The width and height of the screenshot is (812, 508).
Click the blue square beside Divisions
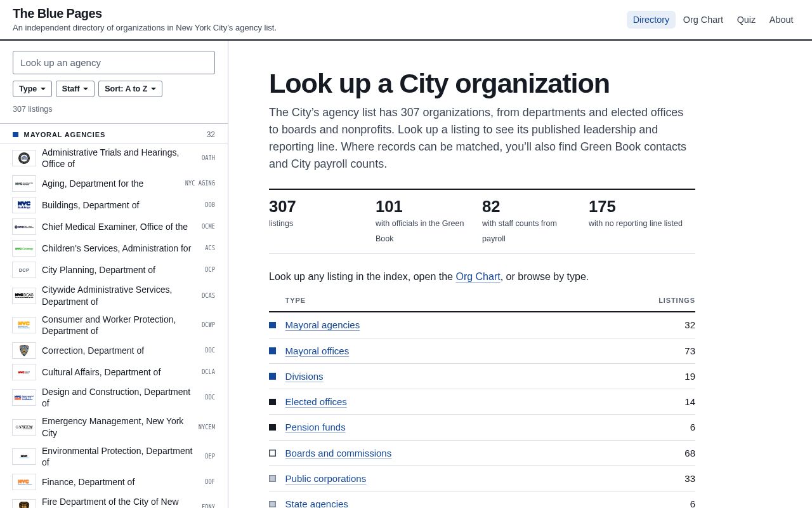click(272, 377)
